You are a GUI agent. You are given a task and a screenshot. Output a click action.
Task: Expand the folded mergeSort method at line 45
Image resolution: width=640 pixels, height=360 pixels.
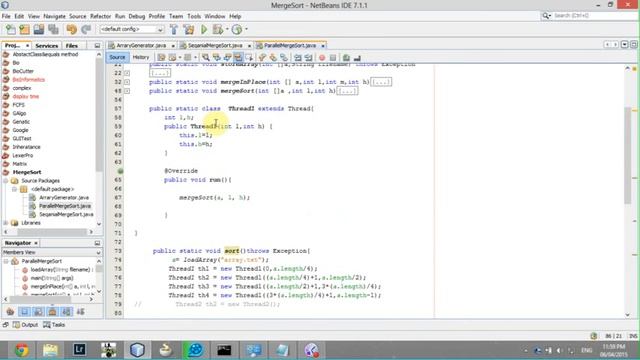click(x=127, y=91)
